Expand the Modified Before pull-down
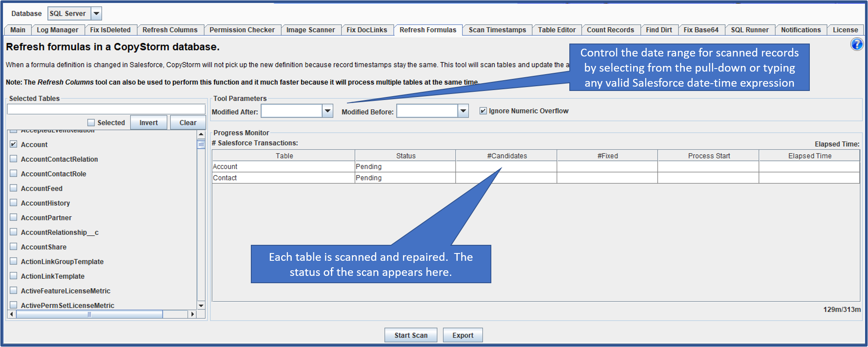This screenshot has height=347, width=868. point(463,111)
